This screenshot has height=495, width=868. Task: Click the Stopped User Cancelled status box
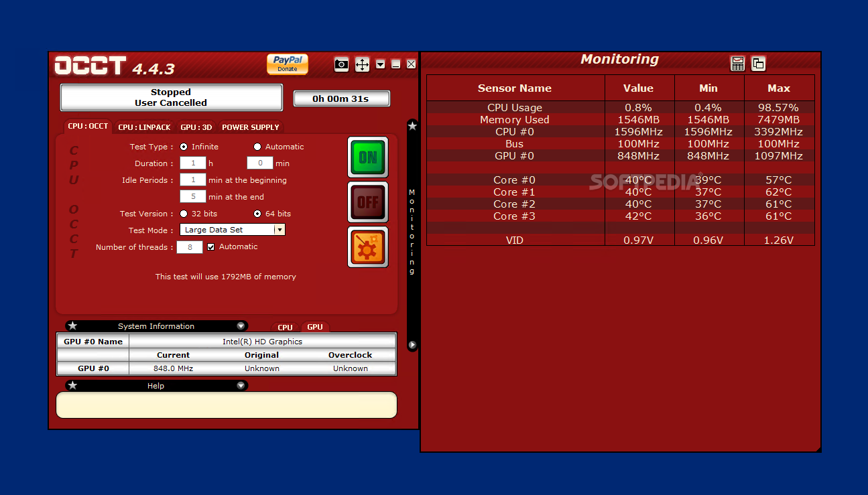pos(171,98)
